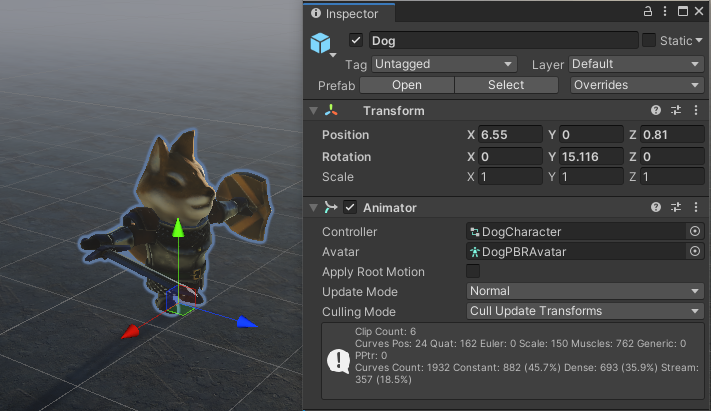Select the Inspector tab
This screenshot has width=711, height=411.
click(x=349, y=14)
